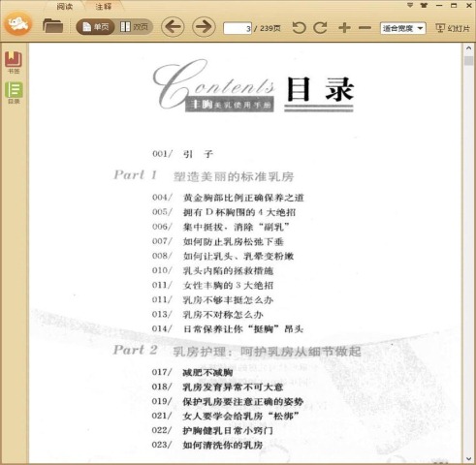Go to next page with right arrow
The width and height of the screenshot is (476, 465).
204,27
